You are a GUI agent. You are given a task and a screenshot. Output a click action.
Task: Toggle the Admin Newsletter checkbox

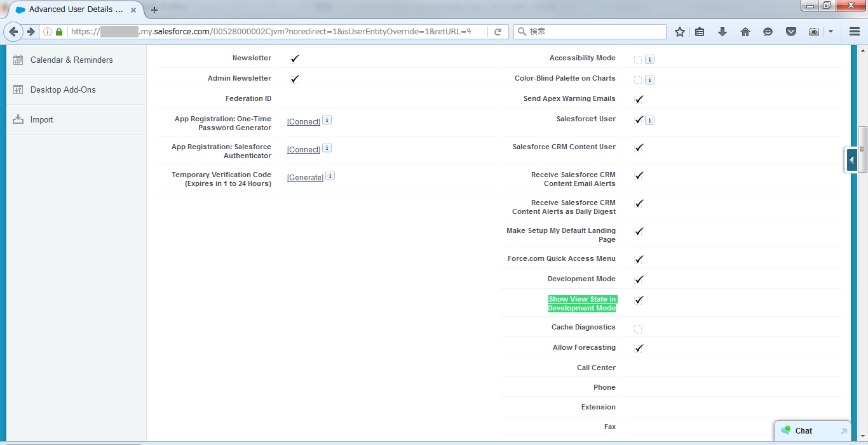pyautogui.click(x=294, y=79)
